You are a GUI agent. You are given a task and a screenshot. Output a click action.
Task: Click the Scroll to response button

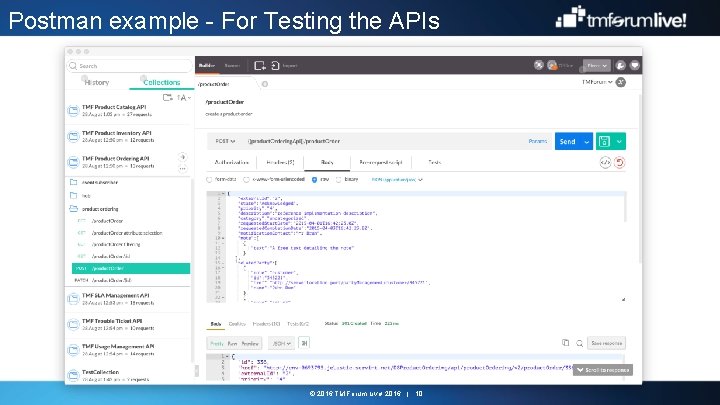[x=603, y=370]
